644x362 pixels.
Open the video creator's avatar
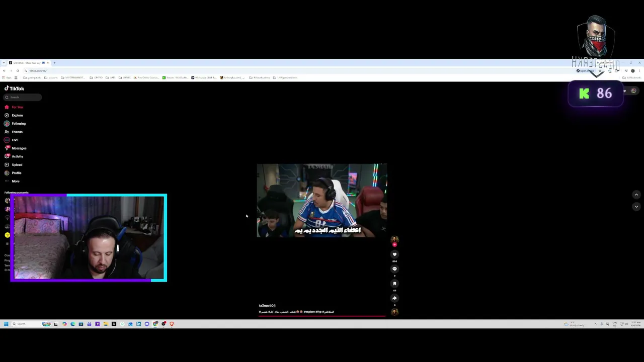pyautogui.click(x=394, y=239)
